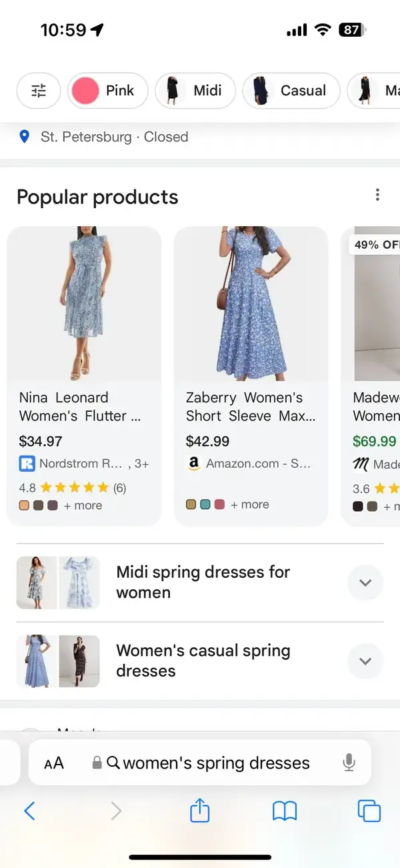Open the Safari share sheet icon
400x868 pixels.
click(199, 811)
